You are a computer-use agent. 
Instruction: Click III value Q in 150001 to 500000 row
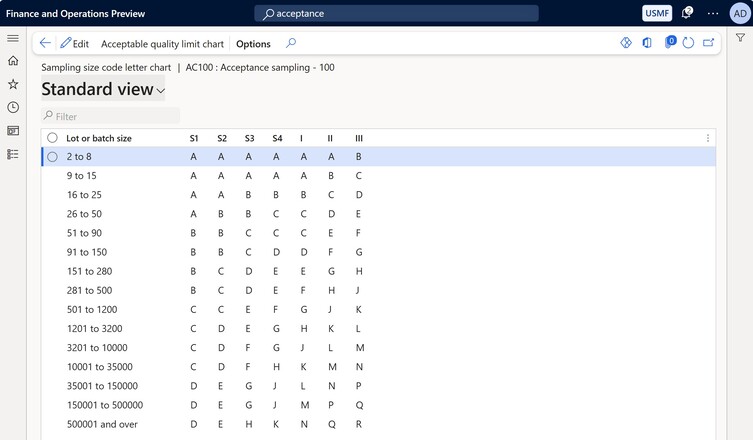[359, 405]
